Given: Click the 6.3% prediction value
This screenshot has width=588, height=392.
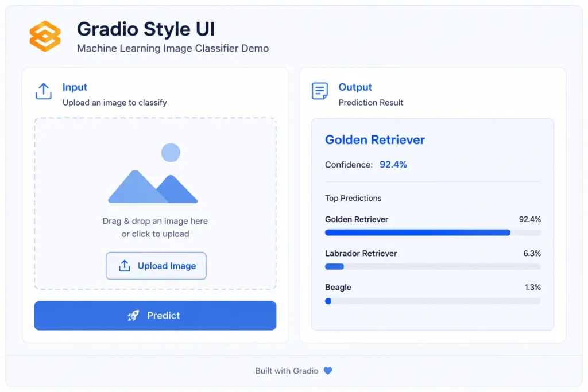Looking at the screenshot, I should [x=532, y=253].
